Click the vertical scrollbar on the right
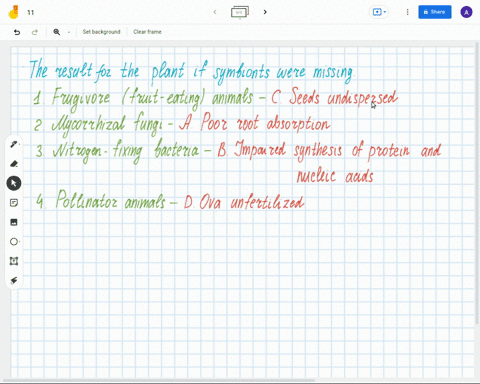Image resolution: width=480 pixels, height=384 pixels. tap(477, 183)
